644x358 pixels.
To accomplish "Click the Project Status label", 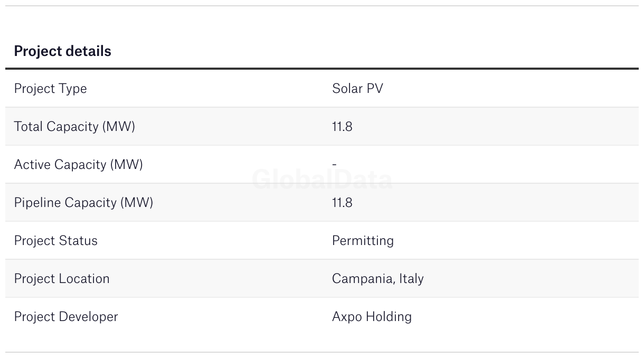I will point(55,241).
